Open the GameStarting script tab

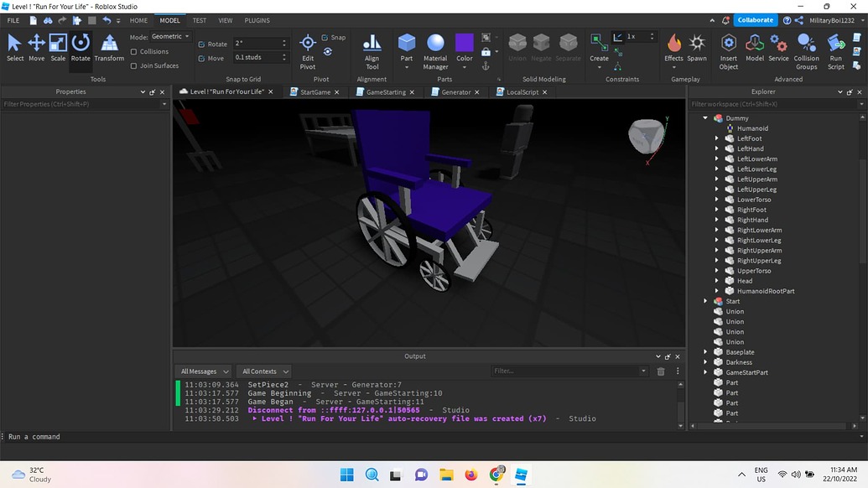pos(385,92)
